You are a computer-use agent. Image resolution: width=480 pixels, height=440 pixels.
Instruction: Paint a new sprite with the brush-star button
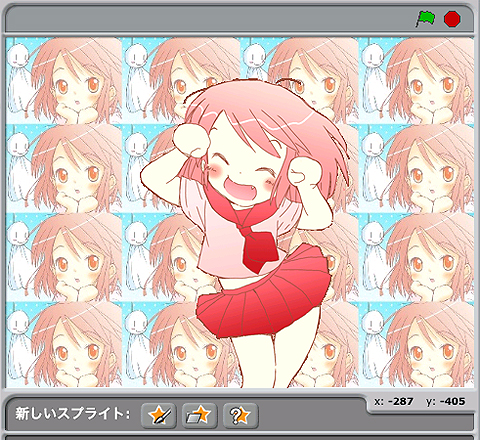click(x=159, y=415)
